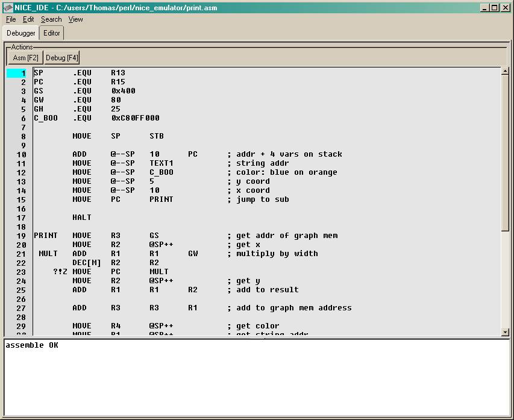Click the vertical scrollbar thumb in code view
Viewport: 514px width, 420px height.
tap(505, 151)
